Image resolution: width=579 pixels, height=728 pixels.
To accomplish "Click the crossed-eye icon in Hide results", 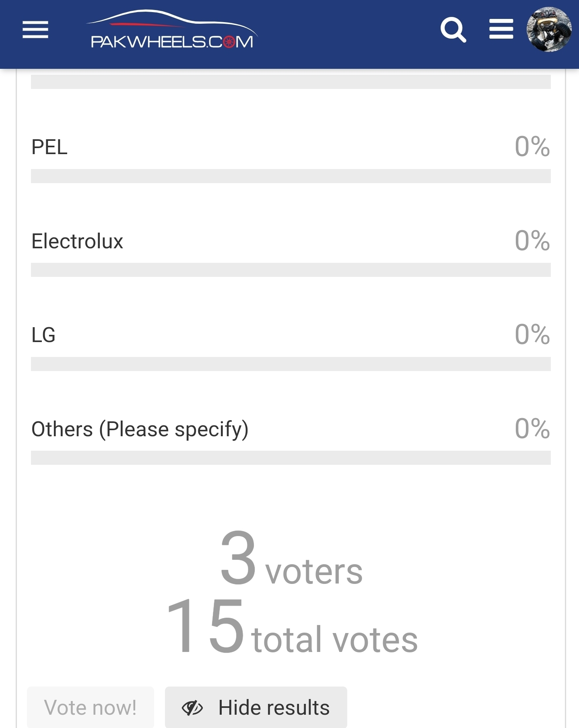I will pos(192,708).
